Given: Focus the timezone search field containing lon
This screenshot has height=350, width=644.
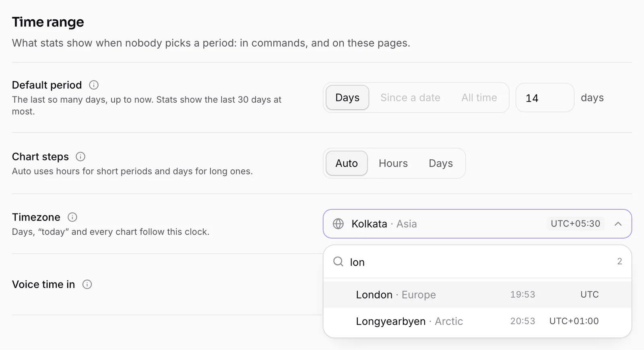Looking at the screenshot, I should point(477,262).
